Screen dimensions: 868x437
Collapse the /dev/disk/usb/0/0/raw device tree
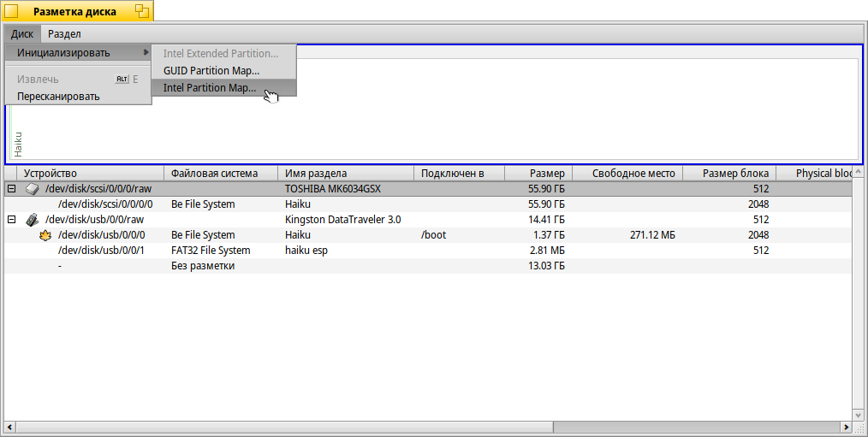point(11,220)
